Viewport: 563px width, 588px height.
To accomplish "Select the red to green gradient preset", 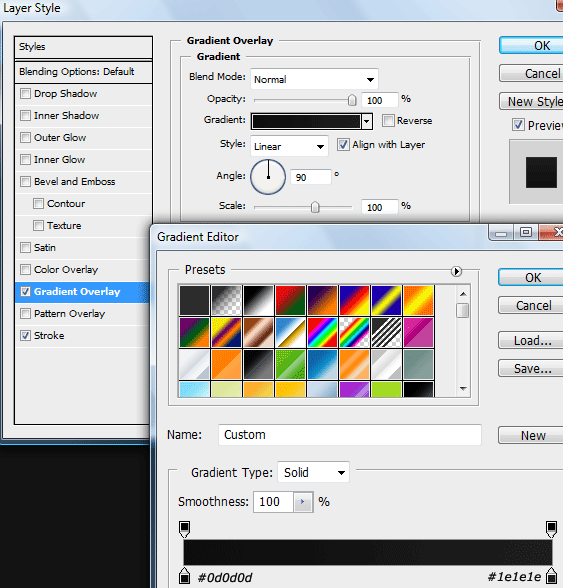I will 290,300.
